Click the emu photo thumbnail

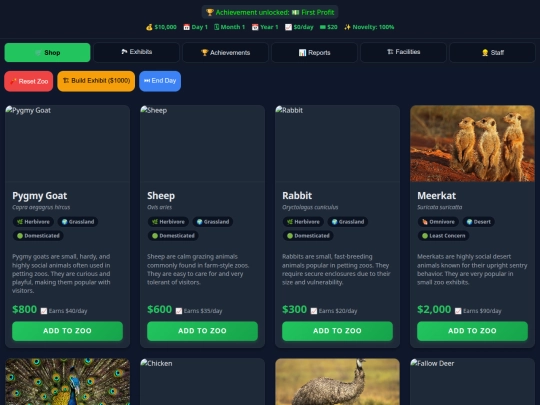[x=338, y=382]
